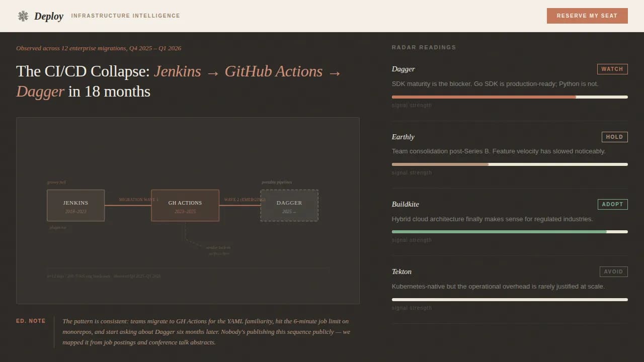Viewport: 644px width, 362px height.
Task: Click the 'RADAR READINGS' section heading
Action: [424, 47]
